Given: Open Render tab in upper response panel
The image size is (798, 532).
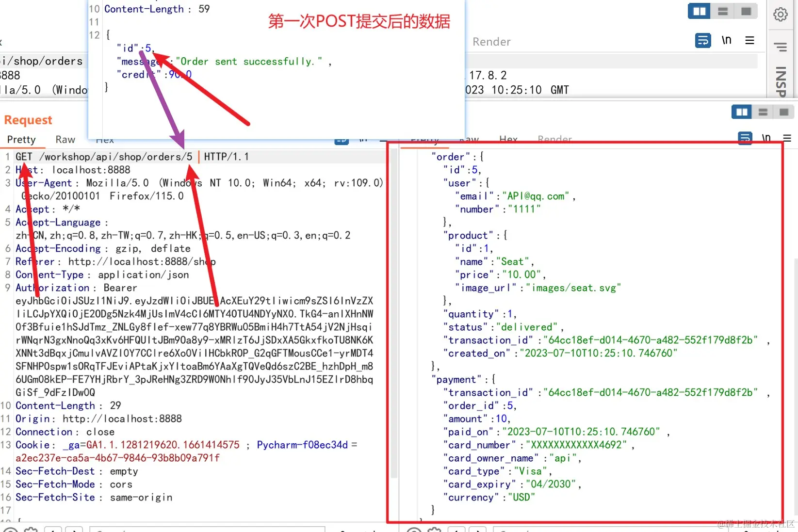Looking at the screenshot, I should click(491, 42).
